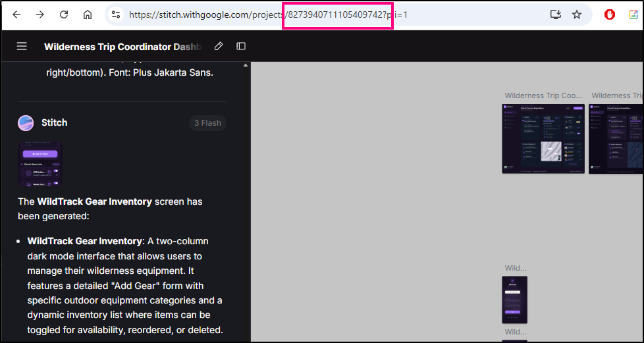Viewport: 644px width, 343px height.
Task: Click the Stitch avatar in the chat
Action: pyautogui.click(x=26, y=123)
